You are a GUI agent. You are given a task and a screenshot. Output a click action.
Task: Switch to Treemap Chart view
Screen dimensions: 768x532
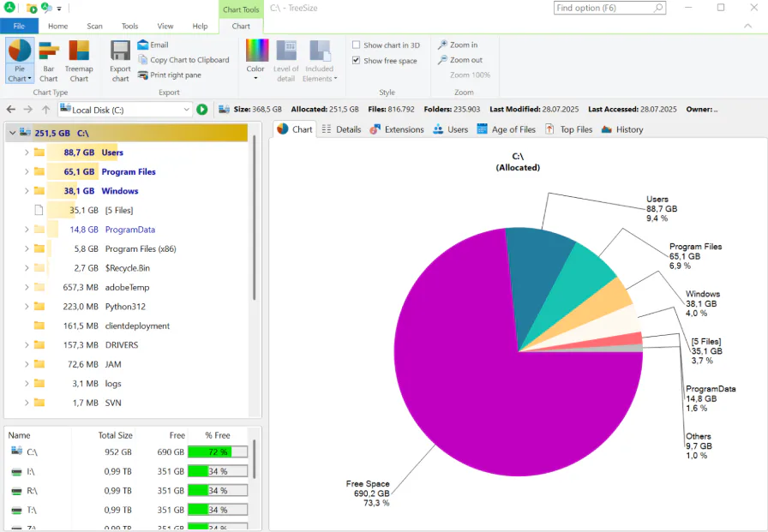pyautogui.click(x=79, y=60)
